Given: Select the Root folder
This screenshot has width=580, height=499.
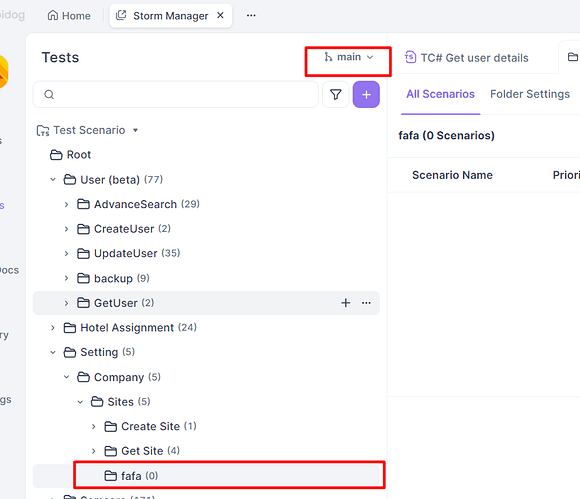Looking at the screenshot, I should click(70, 155).
